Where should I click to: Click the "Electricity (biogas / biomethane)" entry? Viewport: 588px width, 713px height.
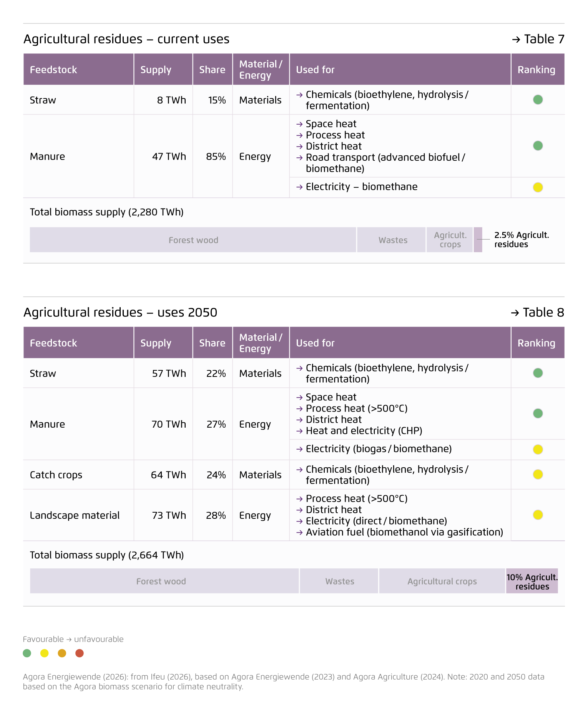[x=374, y=449]
